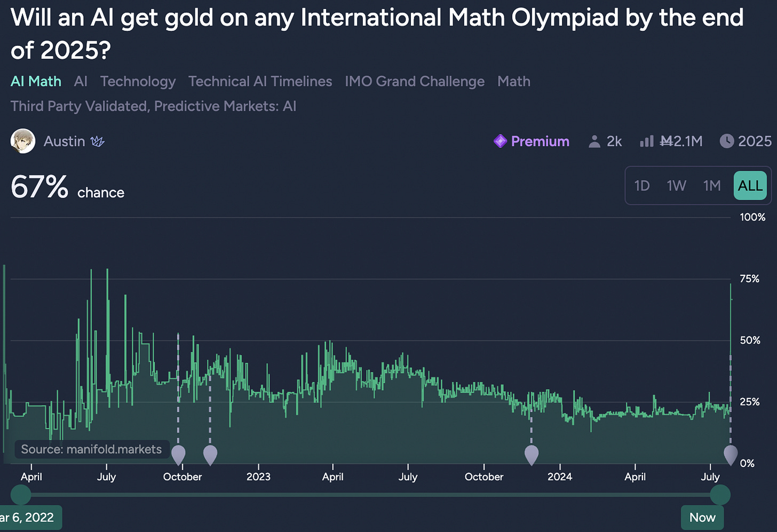777x532 pixels.
Task: Open the AI Math topic tag
Action: pyautogui.click(x=36, y=82)
